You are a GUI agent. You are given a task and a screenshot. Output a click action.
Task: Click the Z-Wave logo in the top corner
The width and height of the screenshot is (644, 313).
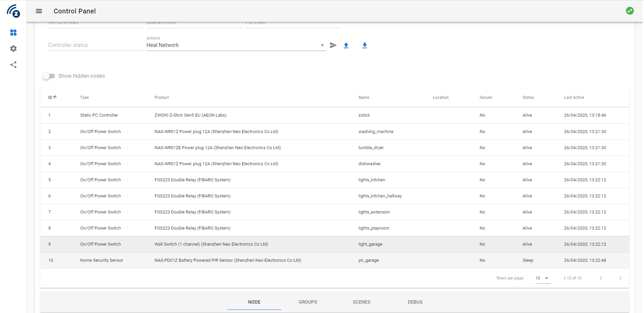pos(13,11)
